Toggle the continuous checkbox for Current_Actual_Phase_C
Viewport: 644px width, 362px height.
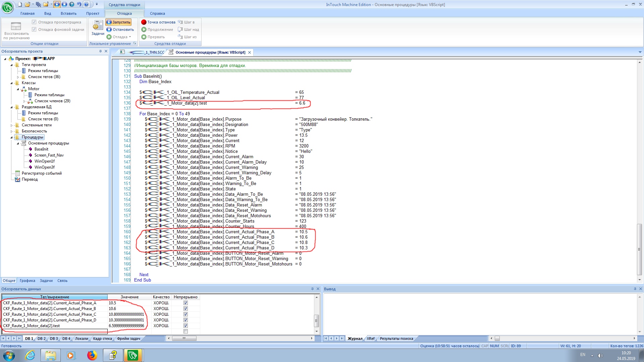[185, 314]
